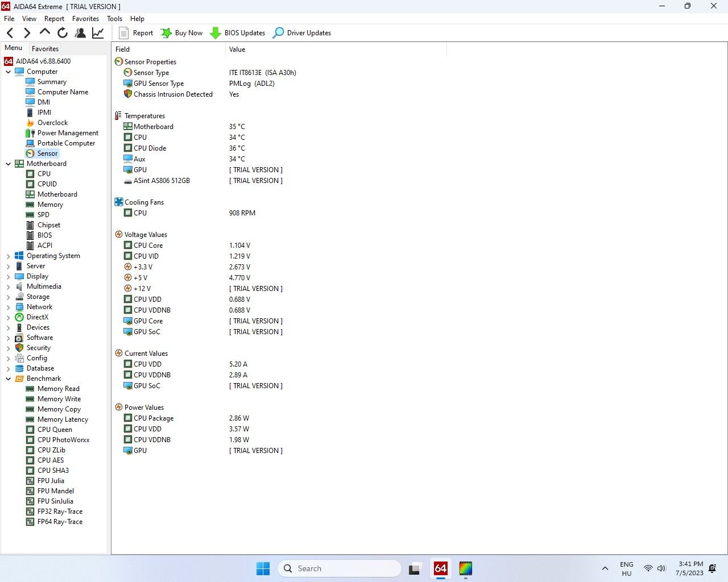Open the Tools menu
This screenshot has width=728, height=582.
coord(114,19)
